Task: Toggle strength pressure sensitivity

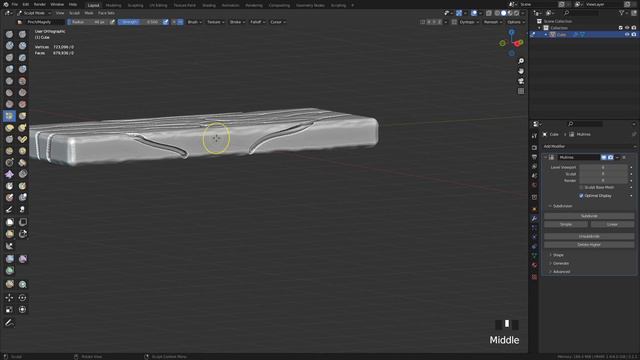Action: click(x=165, y=22)
